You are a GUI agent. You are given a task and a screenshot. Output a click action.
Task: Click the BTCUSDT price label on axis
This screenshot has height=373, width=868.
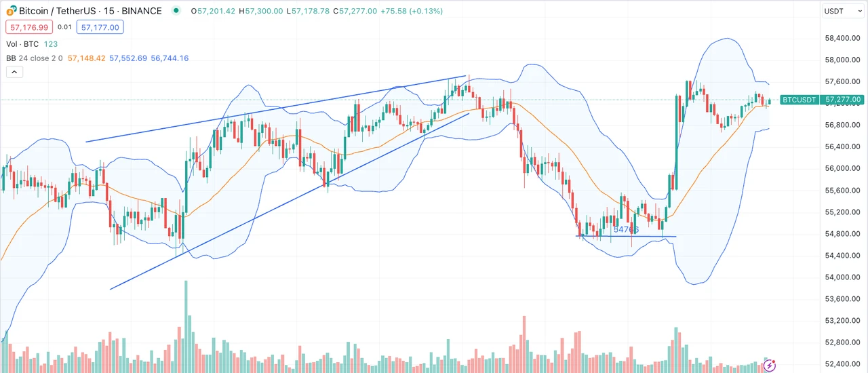point(799,100)
